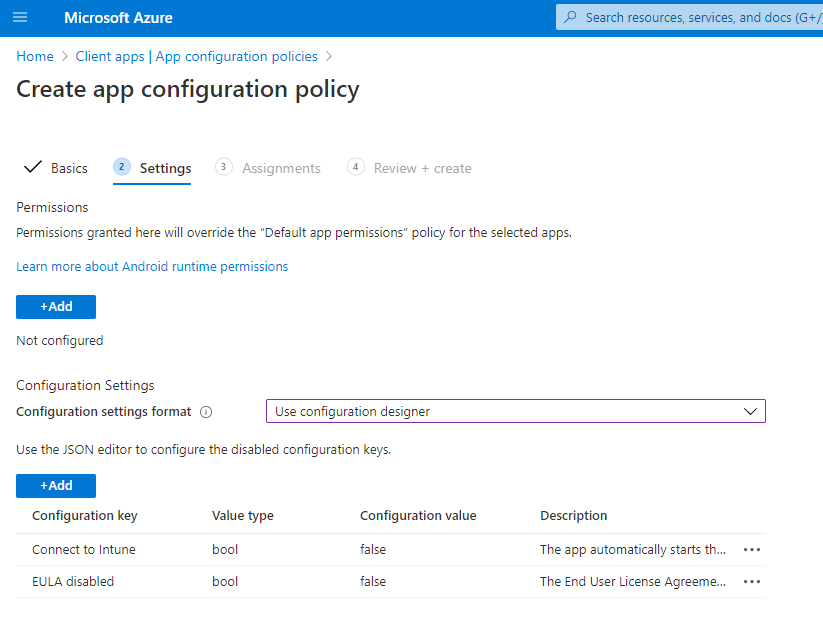The image size is (823, 619).
Task: Select the EULA disabled key cell
Action: tap(73, 582)
